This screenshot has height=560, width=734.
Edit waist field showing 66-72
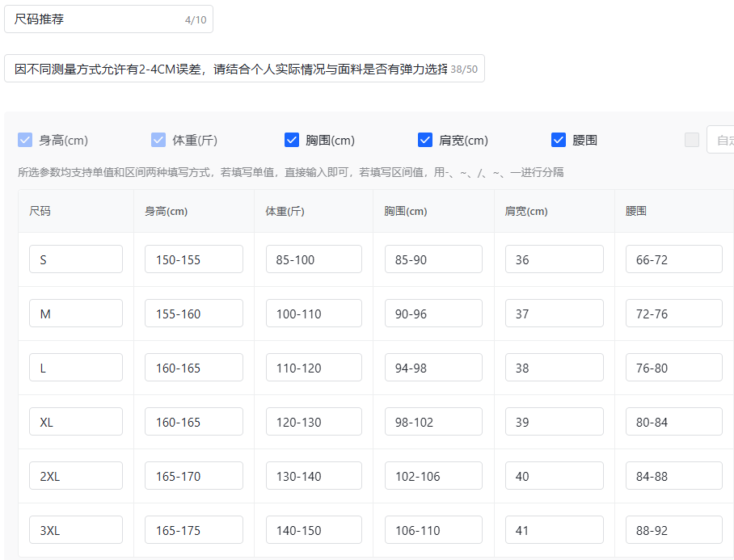click(x=673, y=259)
